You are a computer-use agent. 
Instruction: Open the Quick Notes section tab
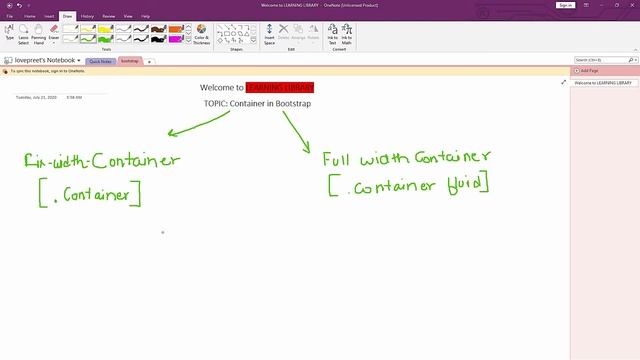coord(100,61)
